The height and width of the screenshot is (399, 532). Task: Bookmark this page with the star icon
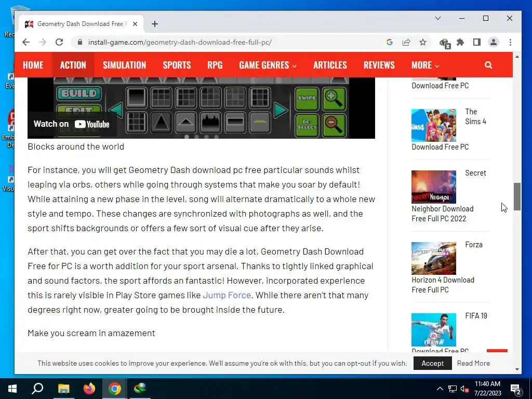[x=423, y=42]
